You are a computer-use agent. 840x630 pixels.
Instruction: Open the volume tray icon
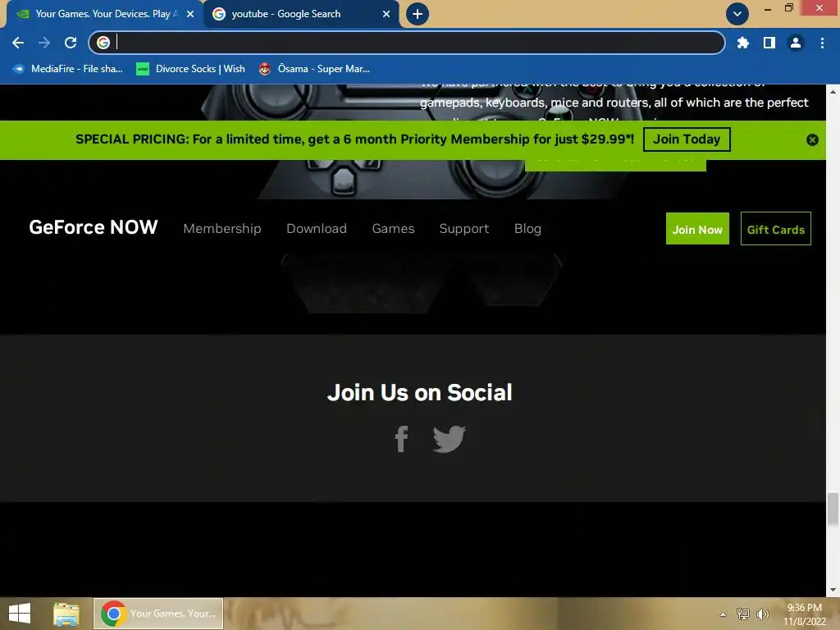(x=762, y=614)
